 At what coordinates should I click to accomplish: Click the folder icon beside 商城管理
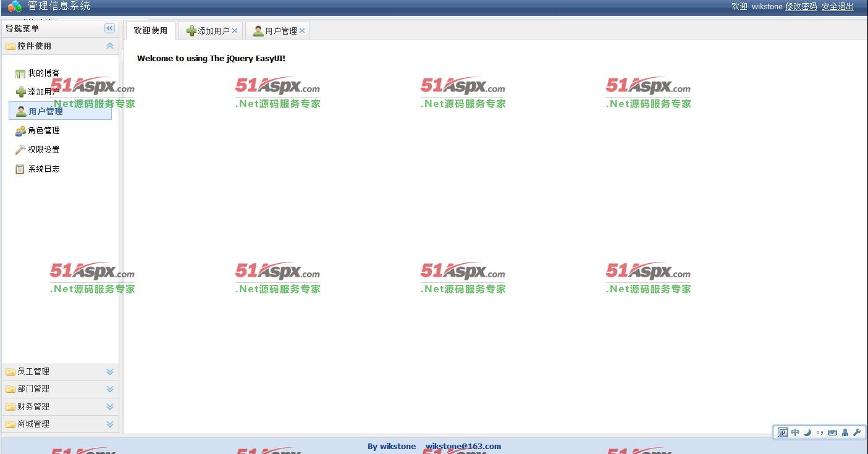(11, 424)
